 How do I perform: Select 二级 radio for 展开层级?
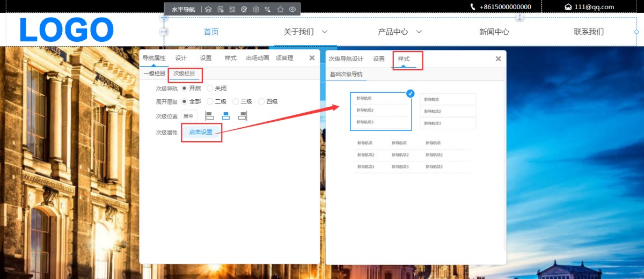tap(210, 101)
